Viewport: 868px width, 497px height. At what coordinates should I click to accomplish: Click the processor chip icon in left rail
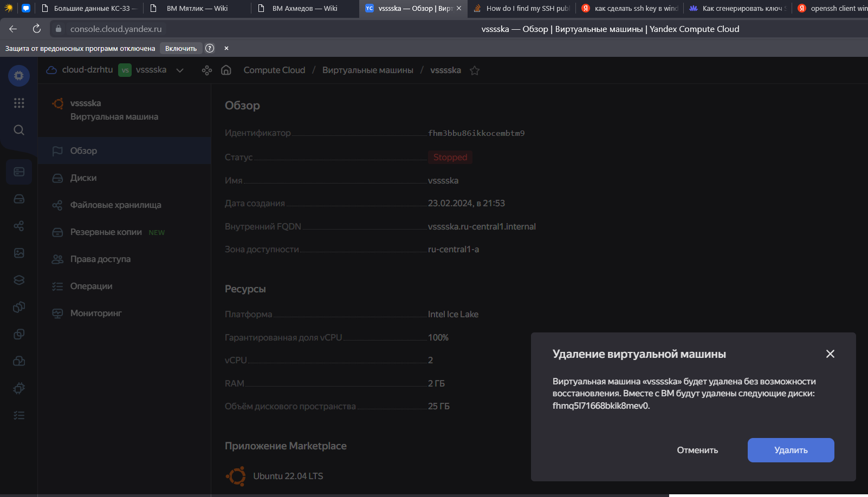coord(19,388)
